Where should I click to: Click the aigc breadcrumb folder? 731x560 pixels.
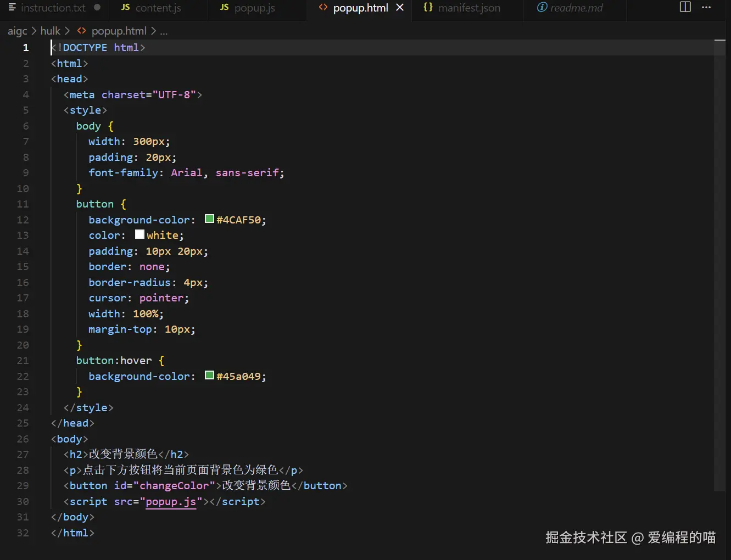[18, 31]
